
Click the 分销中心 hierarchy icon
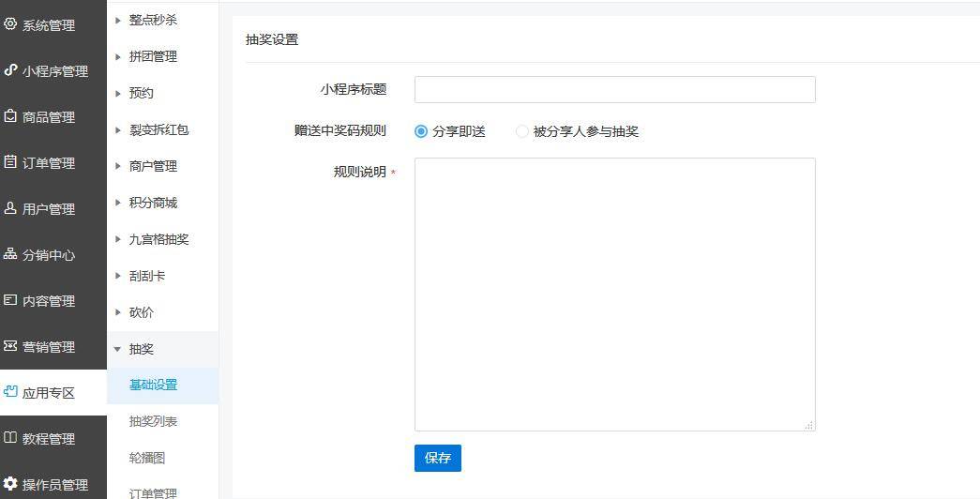pyautogui.click(x=10, y=254)
